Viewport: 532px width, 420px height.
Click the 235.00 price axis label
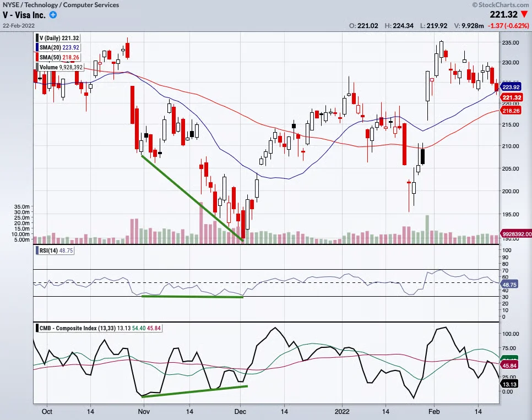coord(511,43)
